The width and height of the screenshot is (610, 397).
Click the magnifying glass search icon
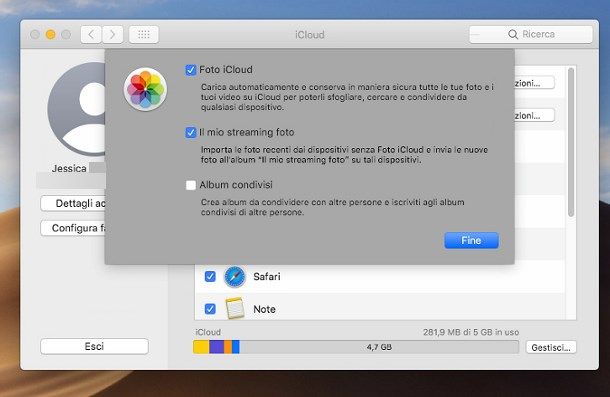point(513,34)
